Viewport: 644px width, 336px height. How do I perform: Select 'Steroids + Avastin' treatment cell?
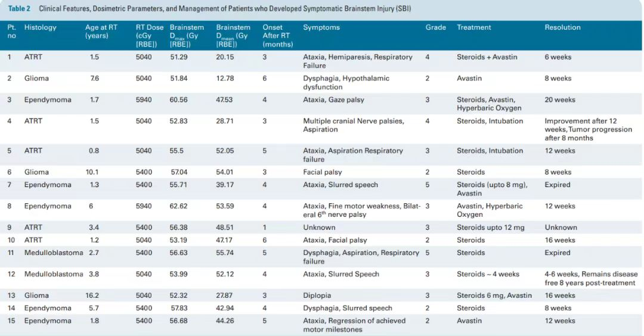(x=487, y=57)
